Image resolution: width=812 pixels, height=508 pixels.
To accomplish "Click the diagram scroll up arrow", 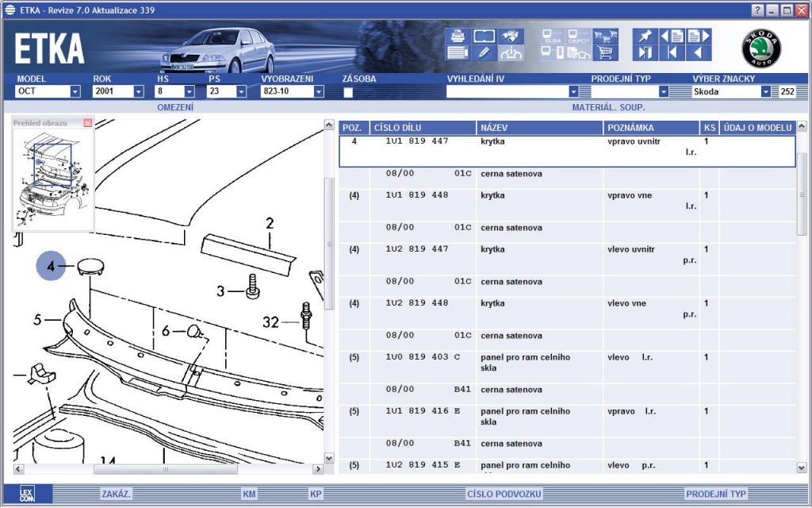I will [x=329, y=125].
